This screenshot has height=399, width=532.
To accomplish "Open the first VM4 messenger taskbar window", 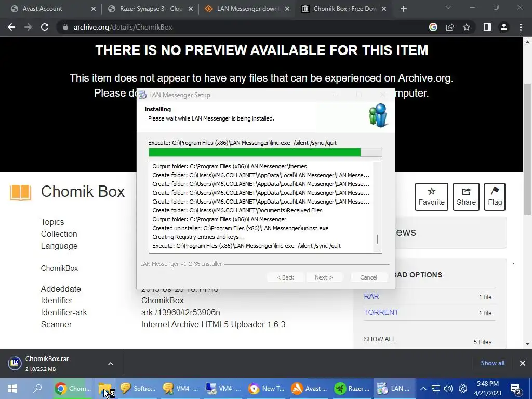I will click(x=180, y=389).
